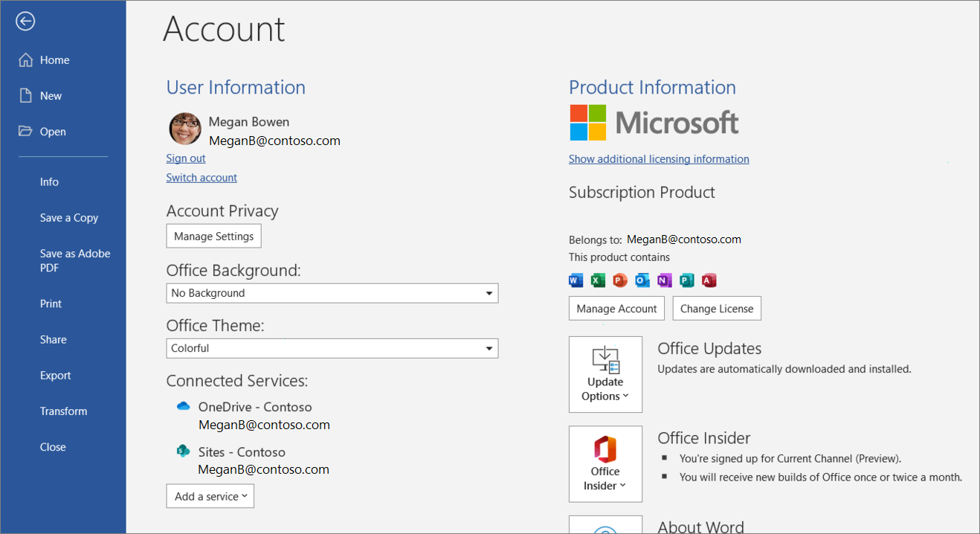Click the Microsoft four-square logo

pyautogui.click(x=588, y=122)
